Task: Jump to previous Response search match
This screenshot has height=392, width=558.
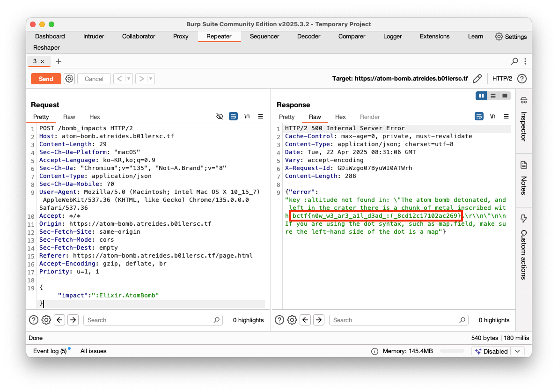Action: pyautogui.click(x=305, y=320)
